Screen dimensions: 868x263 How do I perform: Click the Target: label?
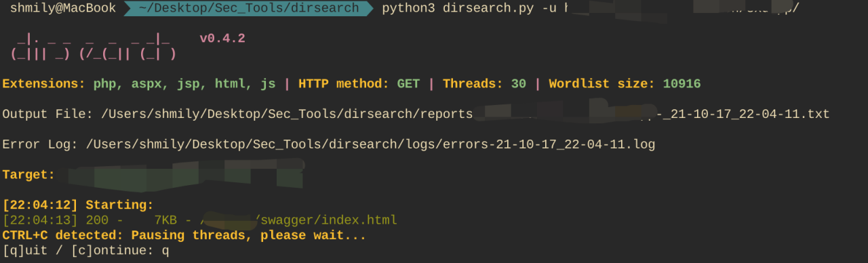click(x=28, y=175)
